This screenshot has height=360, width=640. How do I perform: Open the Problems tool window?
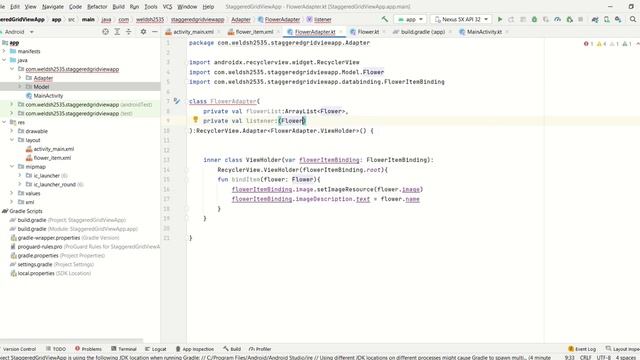pos(88,349)
